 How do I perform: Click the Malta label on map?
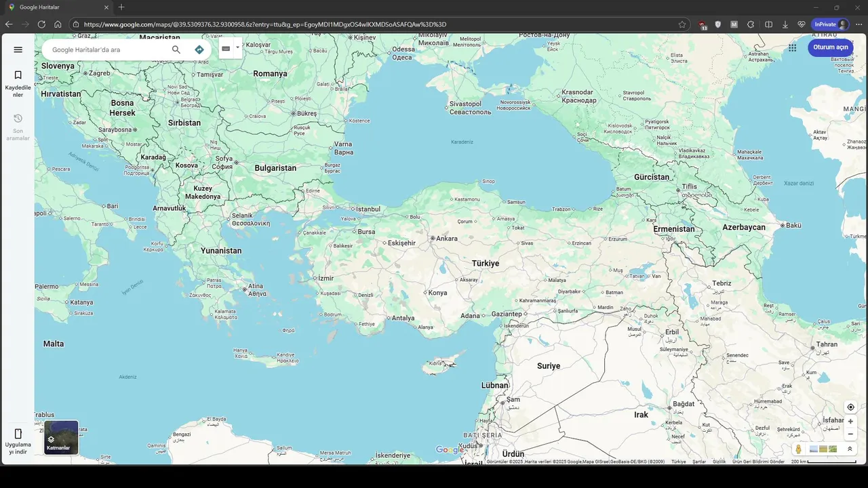click(x=54, y=344)
